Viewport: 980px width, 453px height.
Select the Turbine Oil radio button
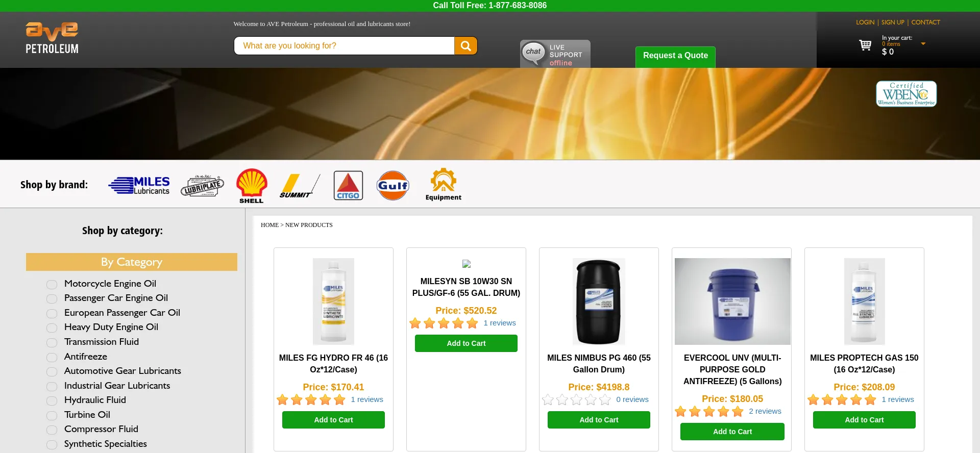coord(52,416)
